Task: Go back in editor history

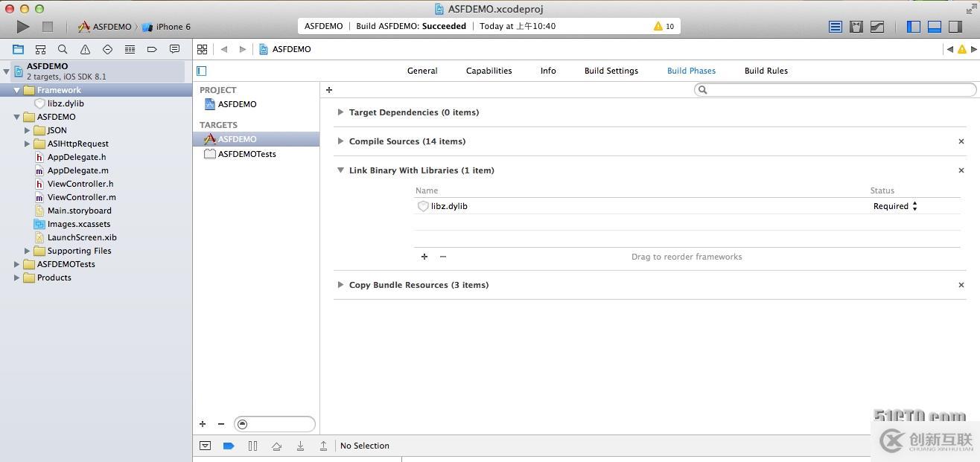Action: point(224,49)
